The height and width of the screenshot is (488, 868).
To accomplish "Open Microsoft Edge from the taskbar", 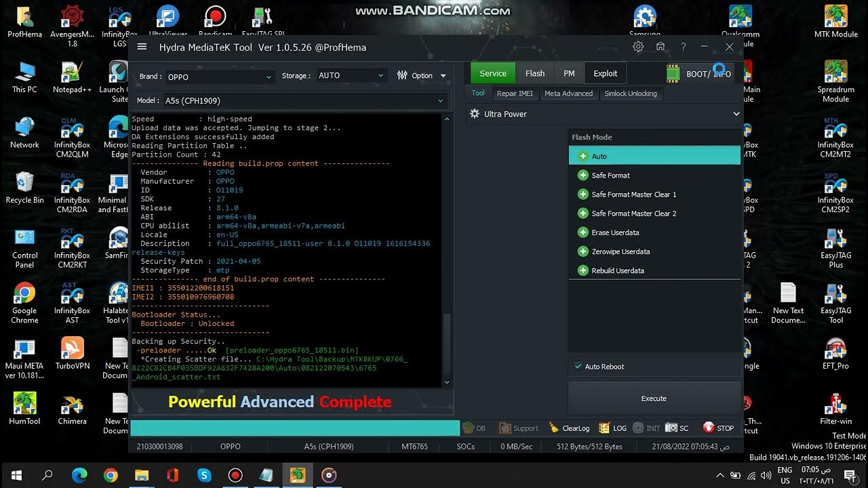I will point(79,474).
